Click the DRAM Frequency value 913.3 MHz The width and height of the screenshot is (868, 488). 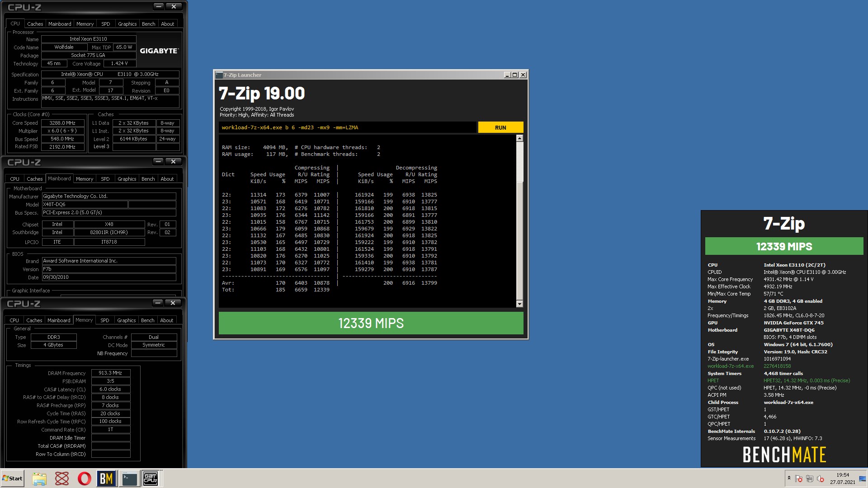111,373
